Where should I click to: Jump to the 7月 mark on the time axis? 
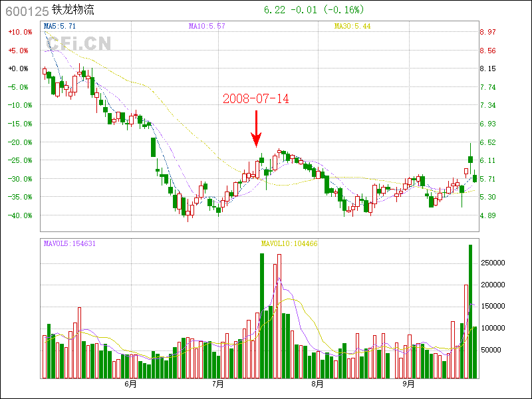coord(217,384)
